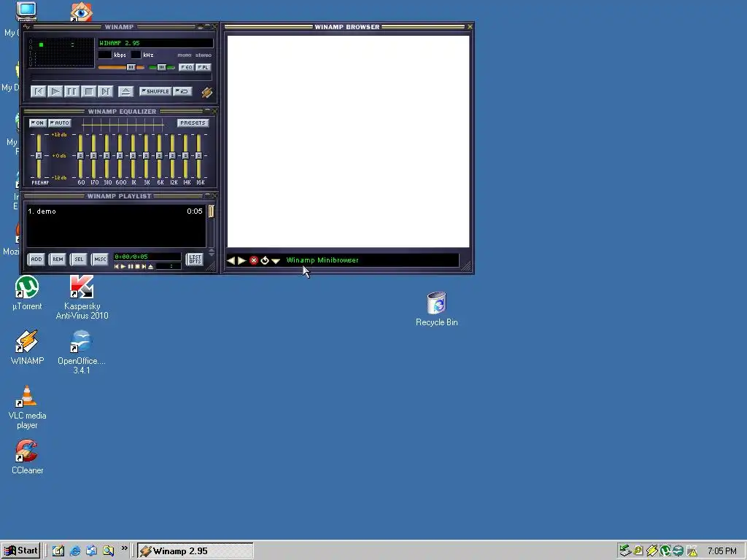Select playlist entry 1. demo
This screenshot has height=560, width=747.
point(115,211)
